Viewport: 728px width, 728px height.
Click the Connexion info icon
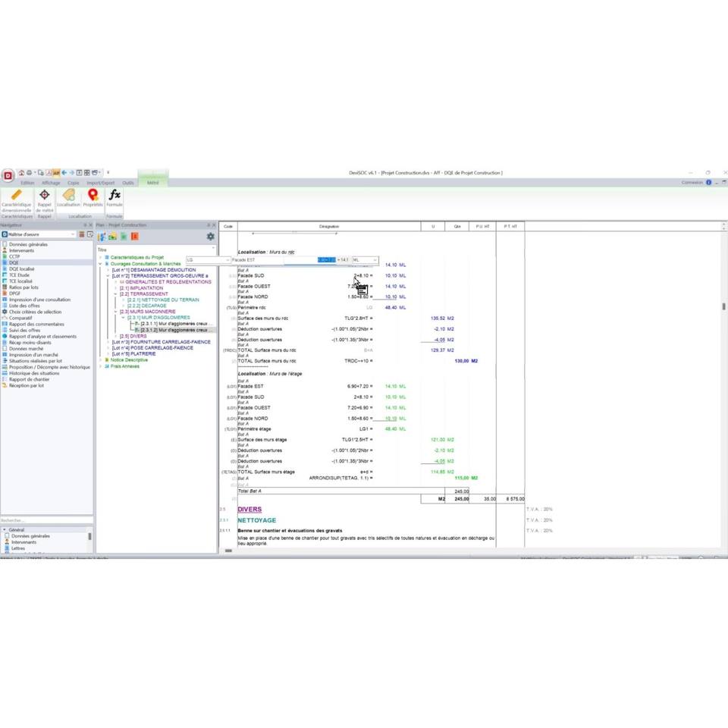pos(708,182)
